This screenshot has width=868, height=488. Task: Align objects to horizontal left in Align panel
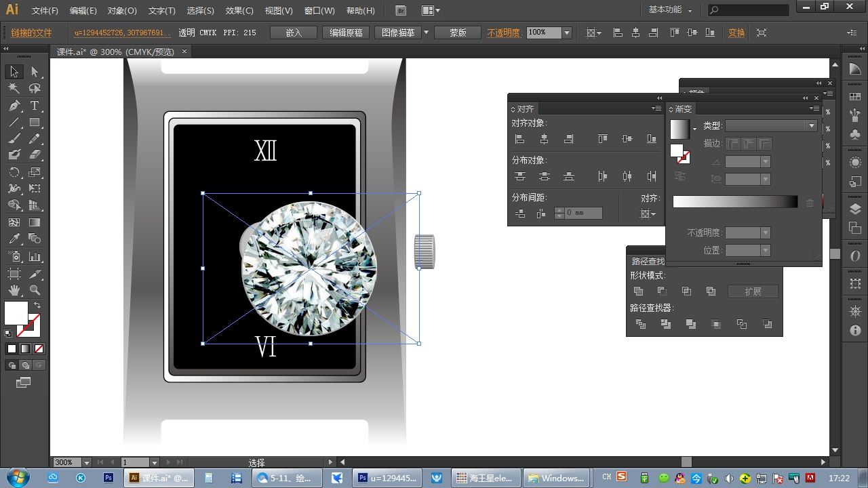pyautogui.click(x=520, y=139)
